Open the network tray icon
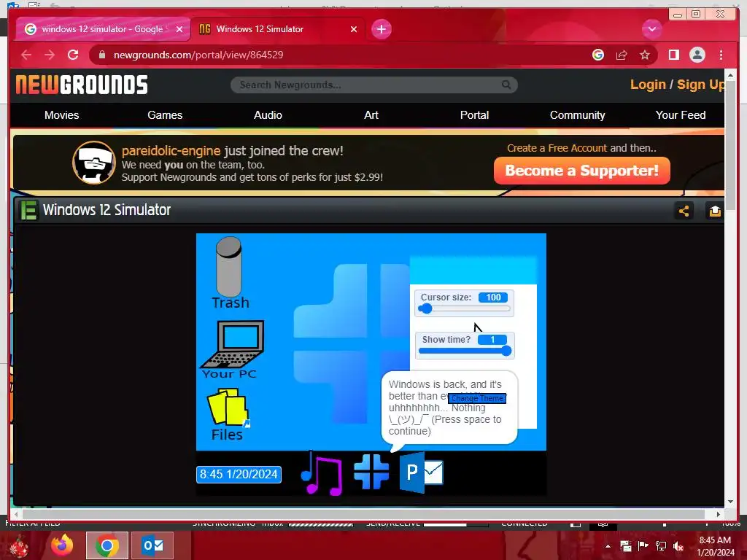 (x=661, y=546)
